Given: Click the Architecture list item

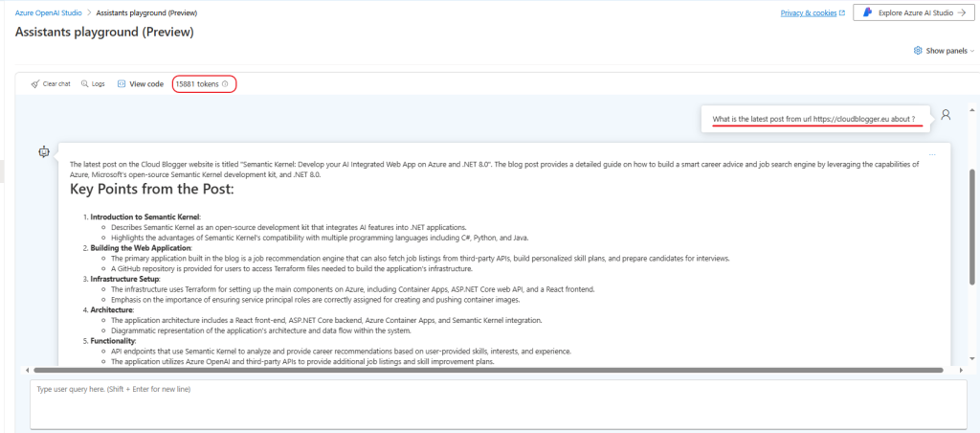Looking at the screenshot, I should (111, 309).
